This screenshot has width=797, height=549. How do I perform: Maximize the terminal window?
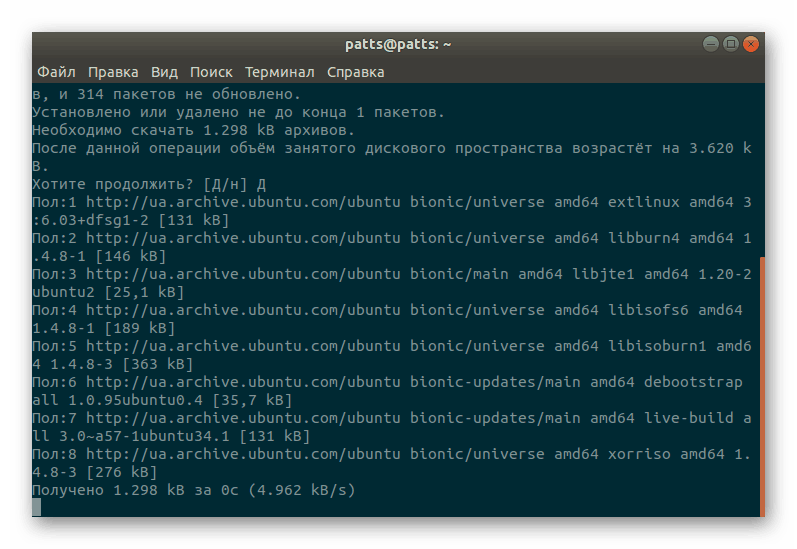(730, 44)
